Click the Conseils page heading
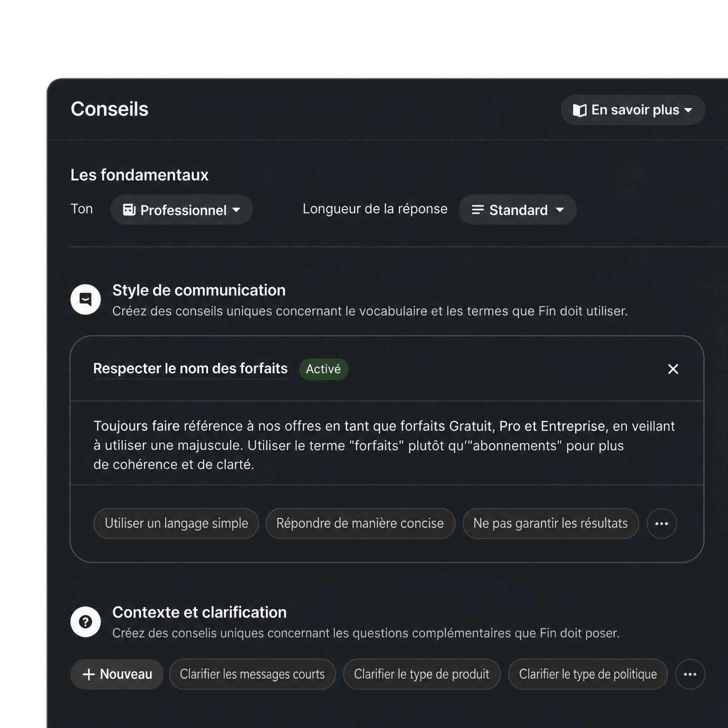This screenshot has width=728, height=728. [x=109, y=109]
